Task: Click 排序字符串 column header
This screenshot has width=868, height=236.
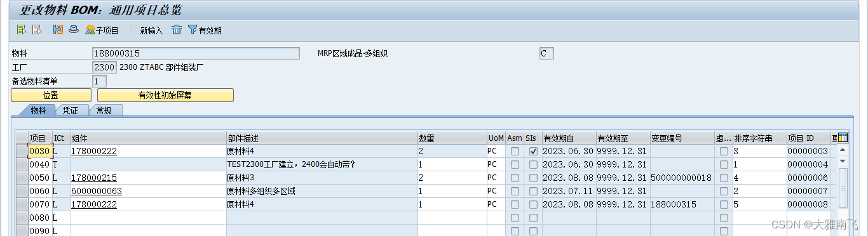Action: pyautogui.click(x=759, y=138)
